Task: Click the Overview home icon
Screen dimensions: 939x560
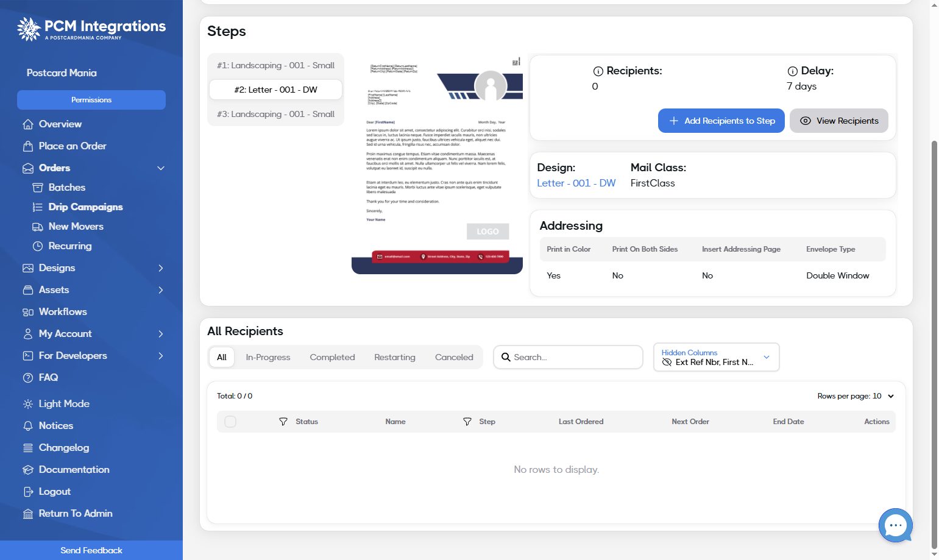Action: point(28,124)
